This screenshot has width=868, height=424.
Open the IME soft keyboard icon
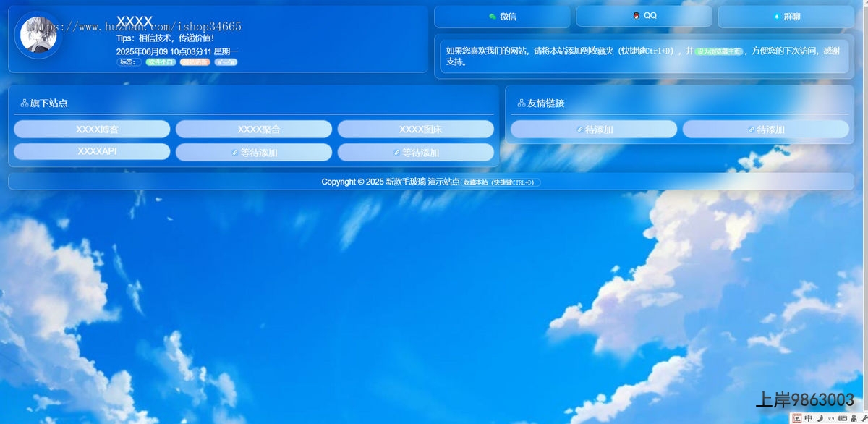842,418
